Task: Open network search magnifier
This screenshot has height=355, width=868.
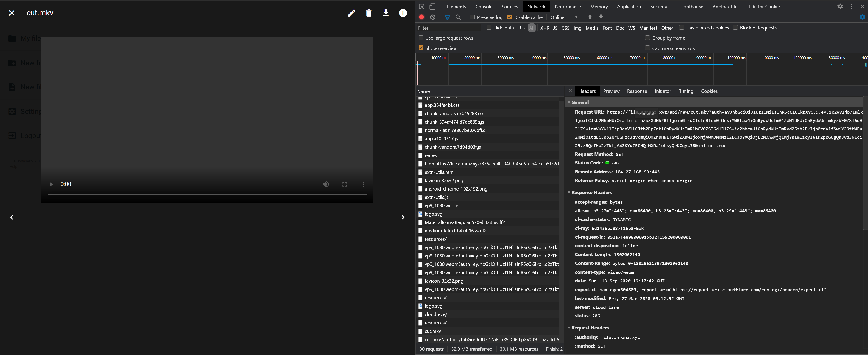Action: tap(458, 17)
